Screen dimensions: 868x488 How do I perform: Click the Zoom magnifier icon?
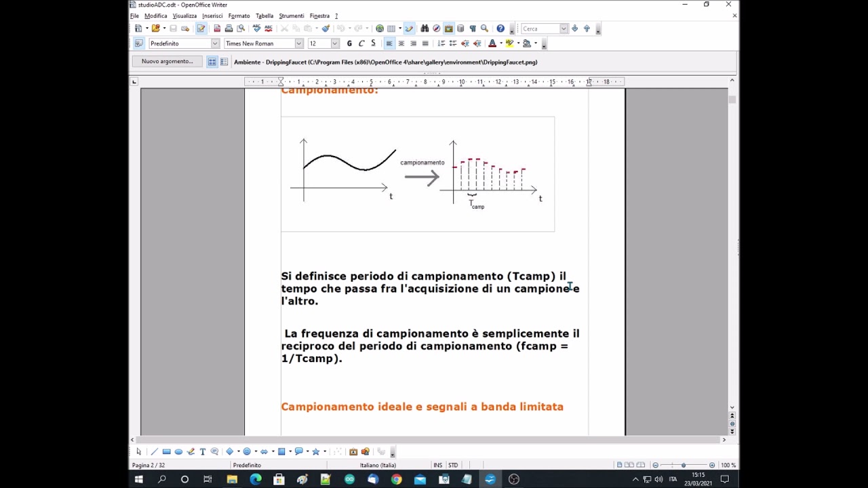pos(484,28)
